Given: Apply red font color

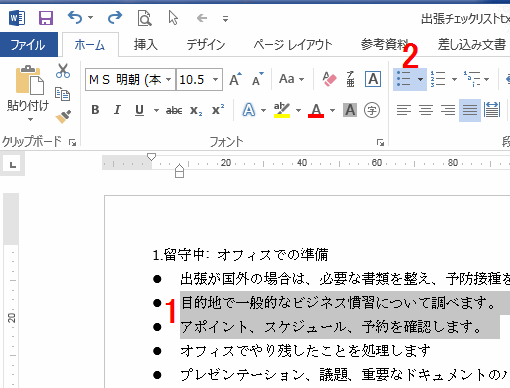Looking at the screenshot, I should coord(316,110).
